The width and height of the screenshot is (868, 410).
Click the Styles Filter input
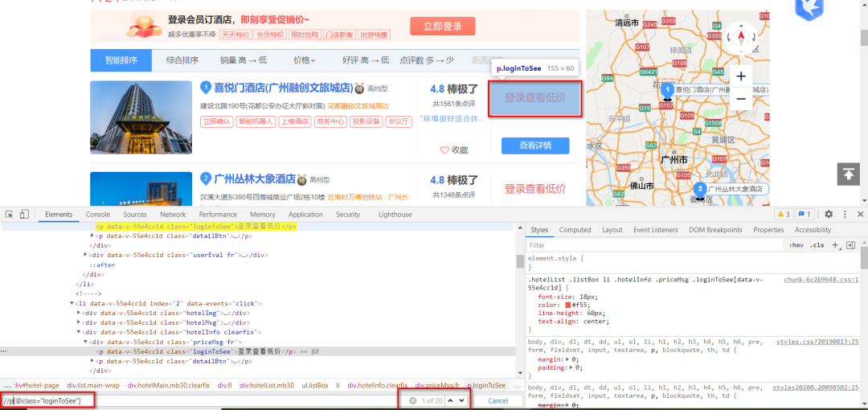[653, 245]
